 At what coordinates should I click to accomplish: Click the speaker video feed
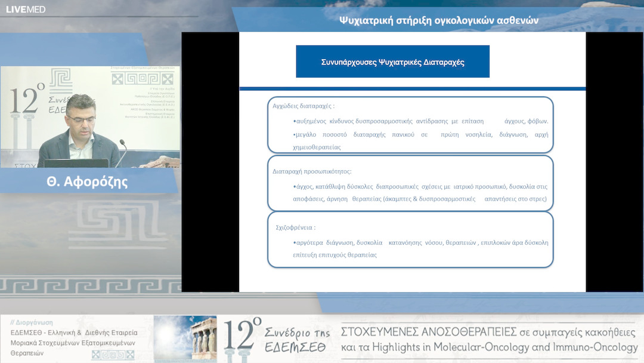tap(89, 117)
